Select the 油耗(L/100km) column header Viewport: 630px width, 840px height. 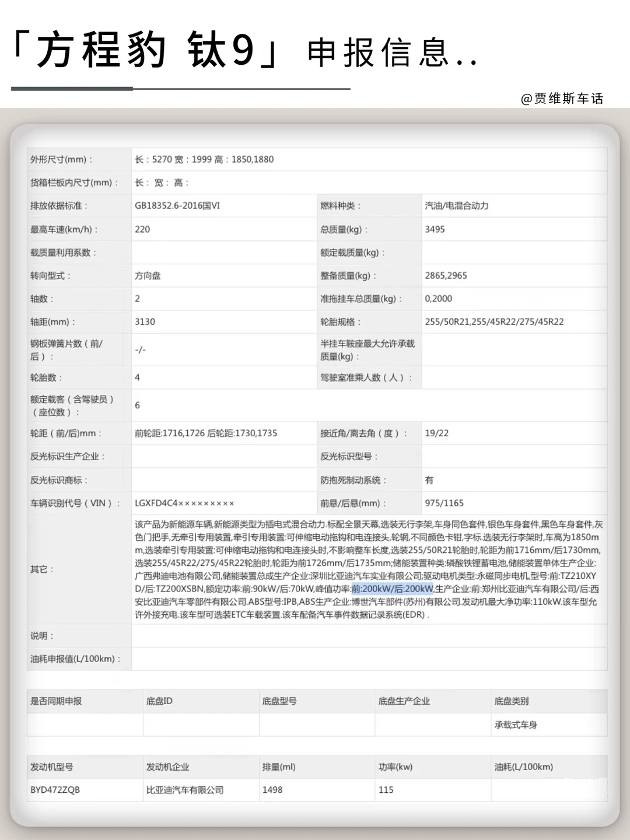coord(523,766)
